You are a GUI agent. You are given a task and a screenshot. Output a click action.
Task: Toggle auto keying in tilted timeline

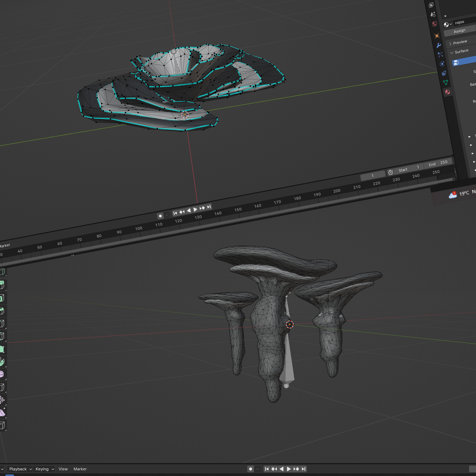pos(160,216)
